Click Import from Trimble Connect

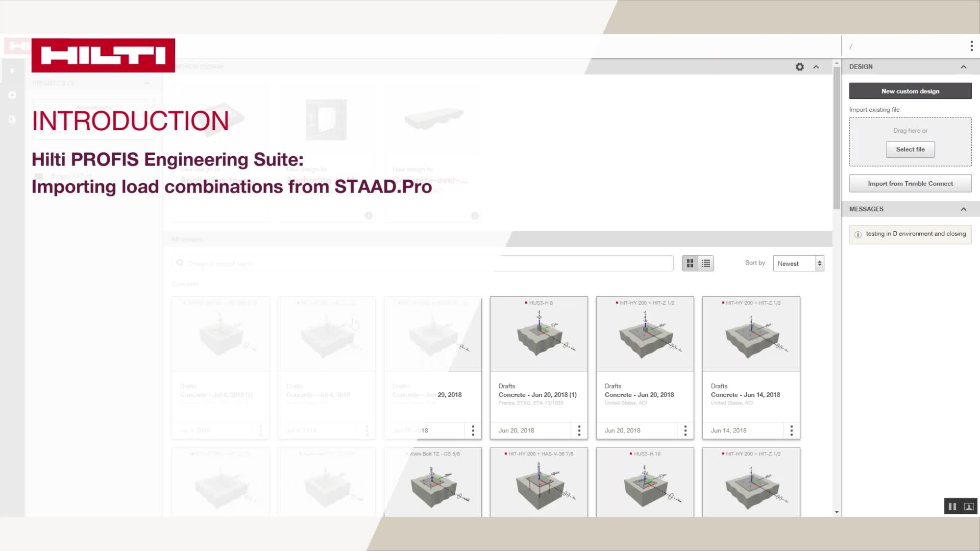tap(910, 183)
